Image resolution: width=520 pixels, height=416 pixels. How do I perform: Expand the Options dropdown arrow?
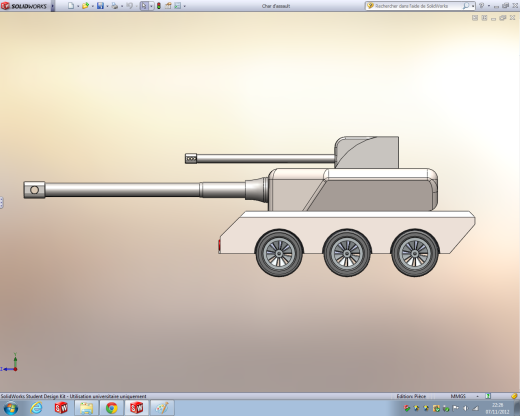(x=185, y=6)
